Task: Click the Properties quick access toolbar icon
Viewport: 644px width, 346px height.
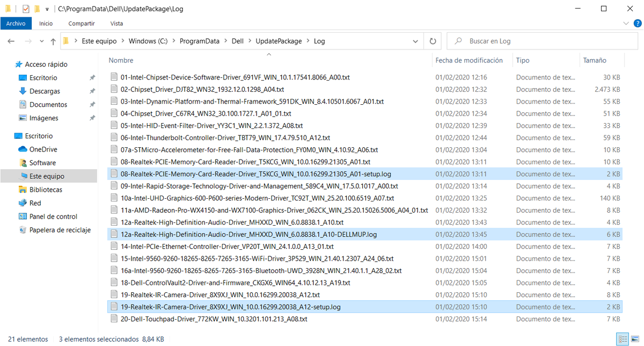Action: pyautogui.click(x=26, y=9)
